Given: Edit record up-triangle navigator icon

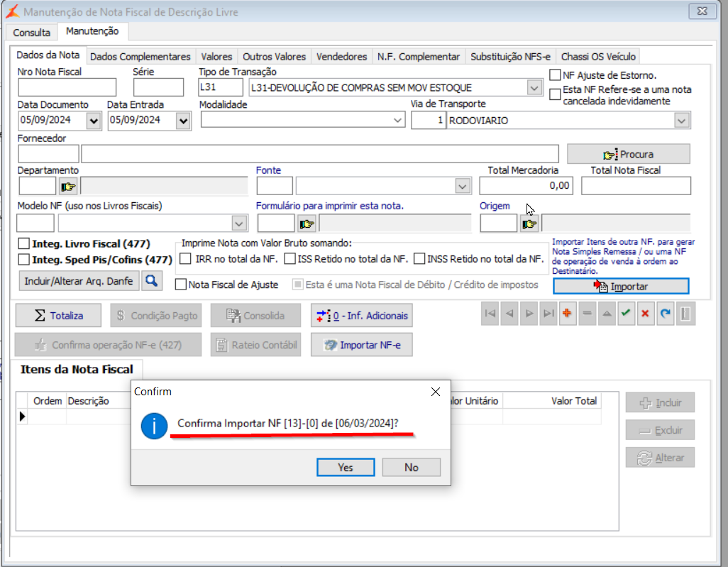Looking at the screenshot, I should (x=607, y=314).
